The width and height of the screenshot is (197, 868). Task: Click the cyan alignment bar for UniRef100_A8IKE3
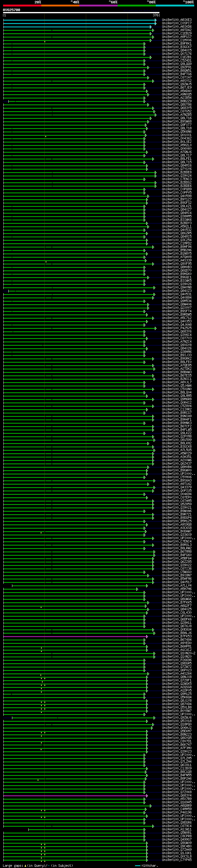click(80, 20)
